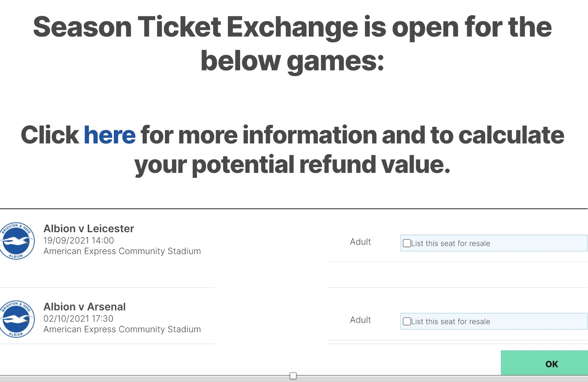Open the blue "here" information link
Viewport: 588px width, 382px height.
[x=109, y=135]
